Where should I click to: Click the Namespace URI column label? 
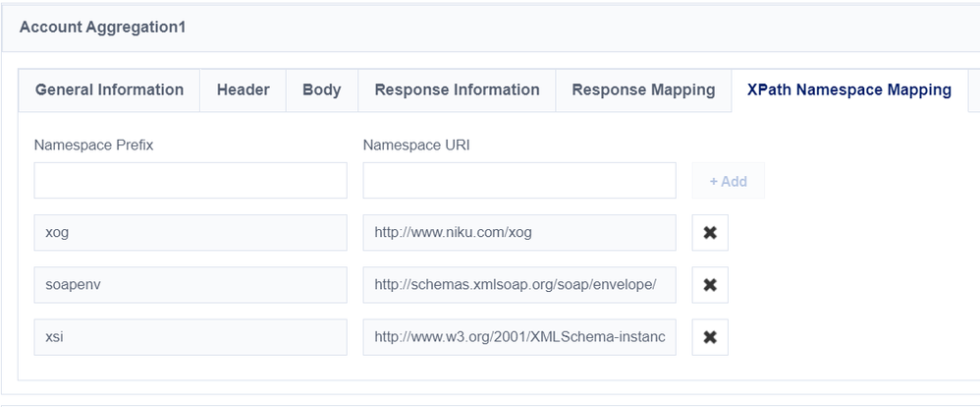click(416, 145)
